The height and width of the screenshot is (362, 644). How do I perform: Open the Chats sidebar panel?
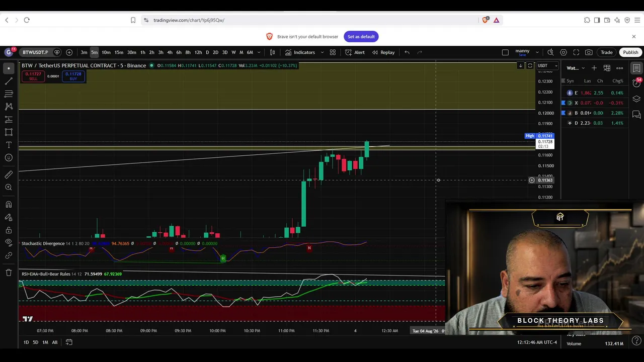pyautogui.click(x=636, y=115)
